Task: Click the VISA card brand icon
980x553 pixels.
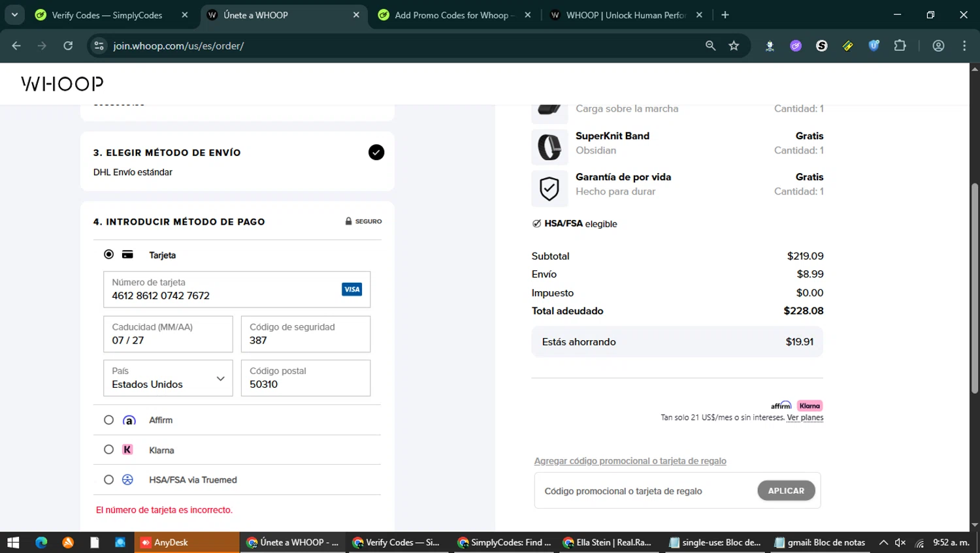Action: [x=351, y=289]
